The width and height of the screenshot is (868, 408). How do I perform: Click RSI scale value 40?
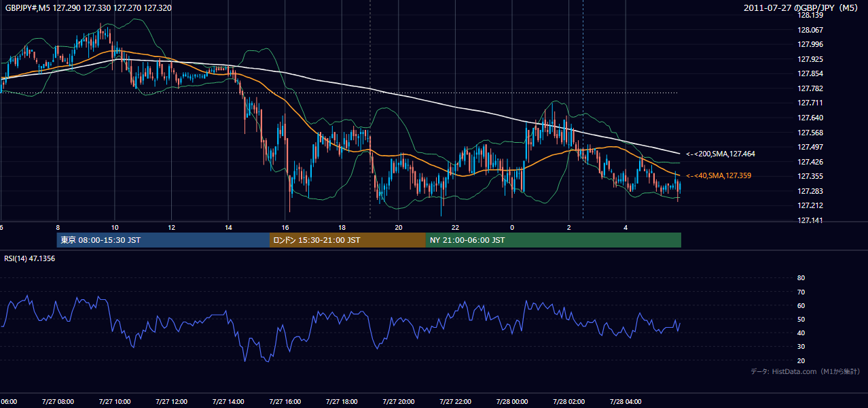point(801,333)
